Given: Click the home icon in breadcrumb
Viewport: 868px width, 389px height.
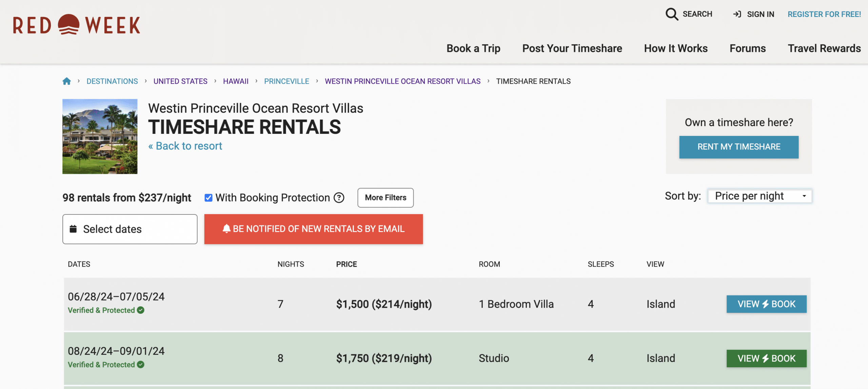Looking at the screenshot, I should click(x=67, y=81).
